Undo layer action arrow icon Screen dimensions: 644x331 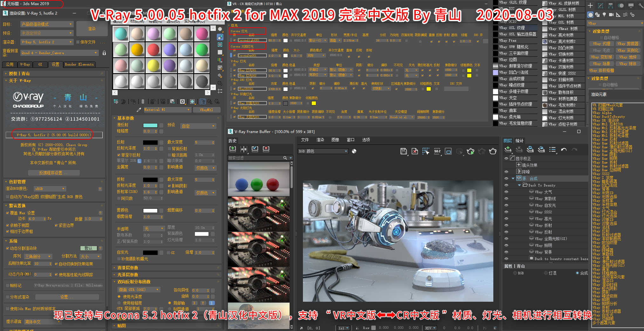coord(564,149)
